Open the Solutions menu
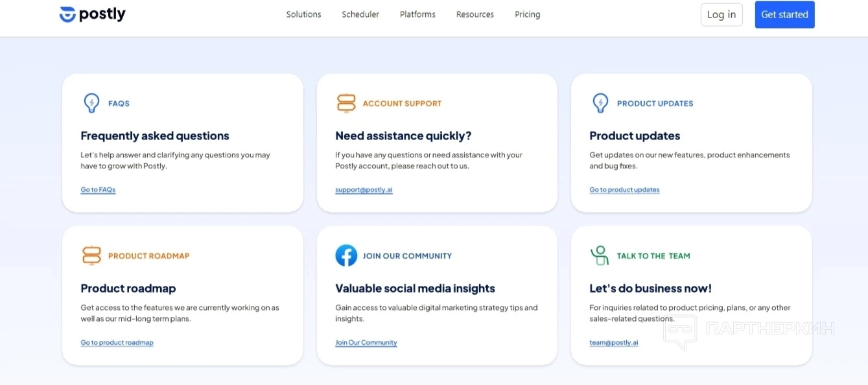 tap(303, 14)
